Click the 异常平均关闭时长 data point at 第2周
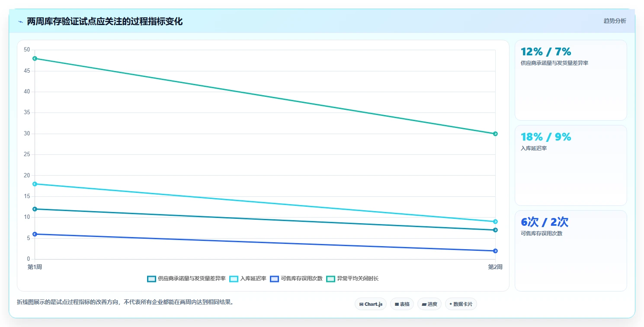The image size is (644, 327). point(495,134)
